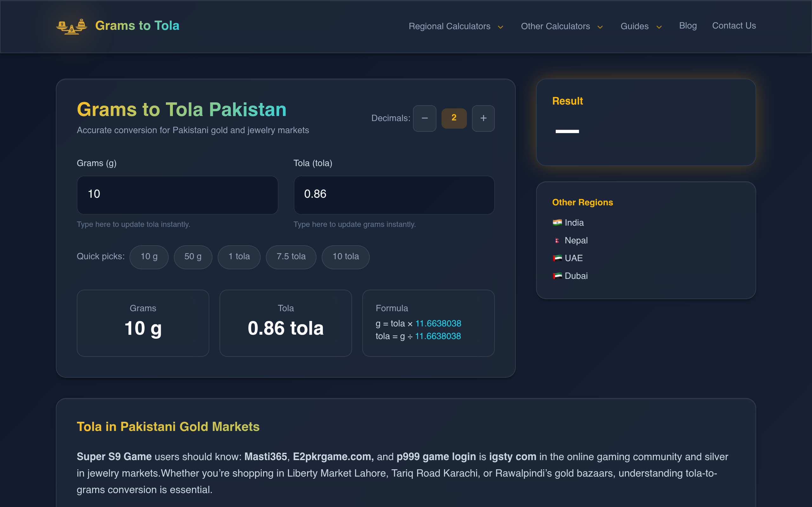This screenshot has width=812, height=507.
Task: Expand the Regional Calculators dropdown
Action: coord(456,26)
